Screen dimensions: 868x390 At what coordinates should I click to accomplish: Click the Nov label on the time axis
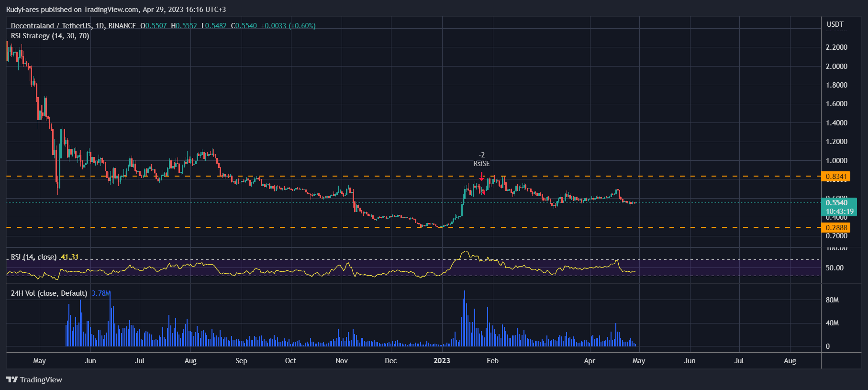tap(342, 361)
